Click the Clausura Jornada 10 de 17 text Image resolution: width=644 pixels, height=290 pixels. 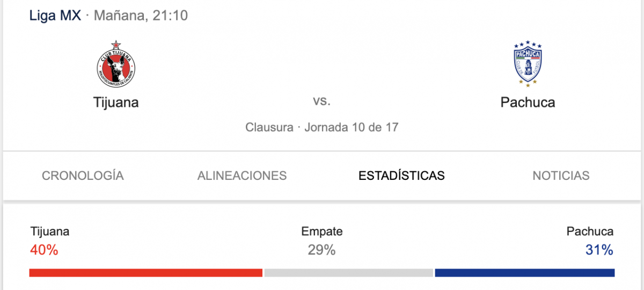(x=322, y=128)
